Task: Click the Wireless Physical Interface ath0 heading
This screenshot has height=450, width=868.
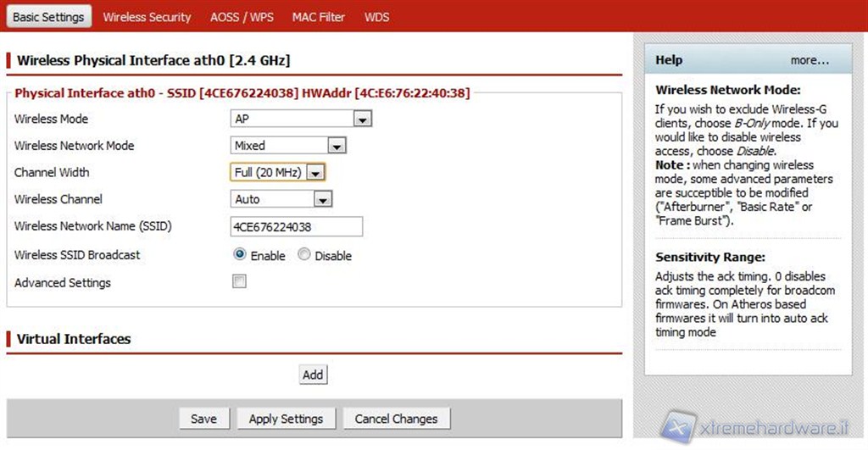Action: coord(153,61)
